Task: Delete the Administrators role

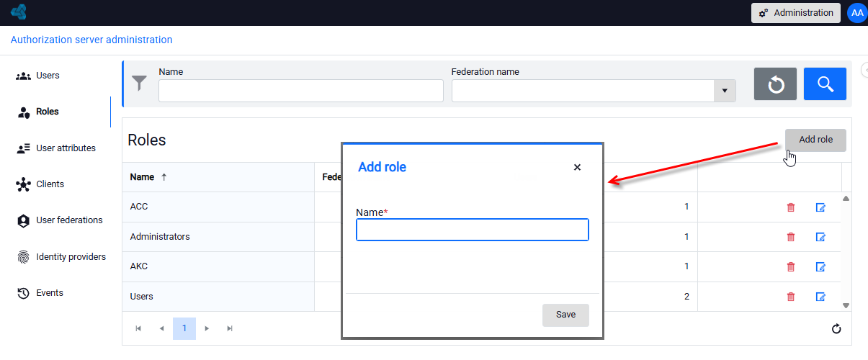Action: [x=791, y=237]
